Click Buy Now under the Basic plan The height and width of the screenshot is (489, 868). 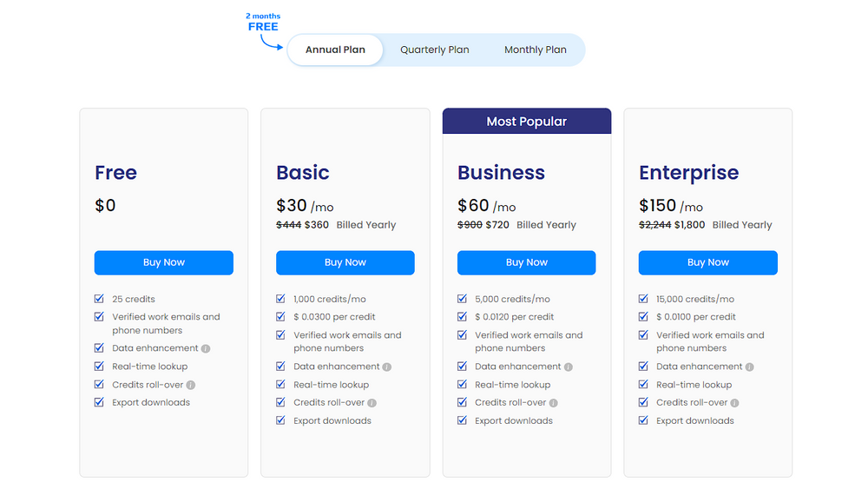click(345, 262)
